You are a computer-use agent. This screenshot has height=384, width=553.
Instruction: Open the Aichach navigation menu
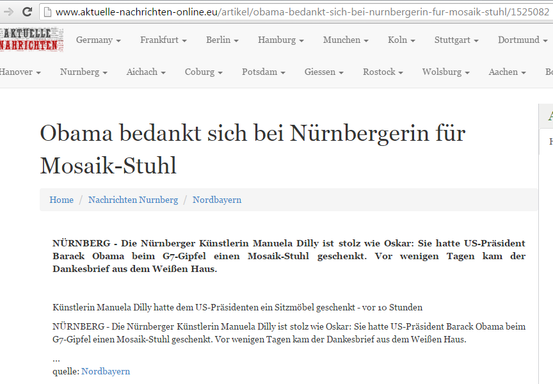coord(146,72)
